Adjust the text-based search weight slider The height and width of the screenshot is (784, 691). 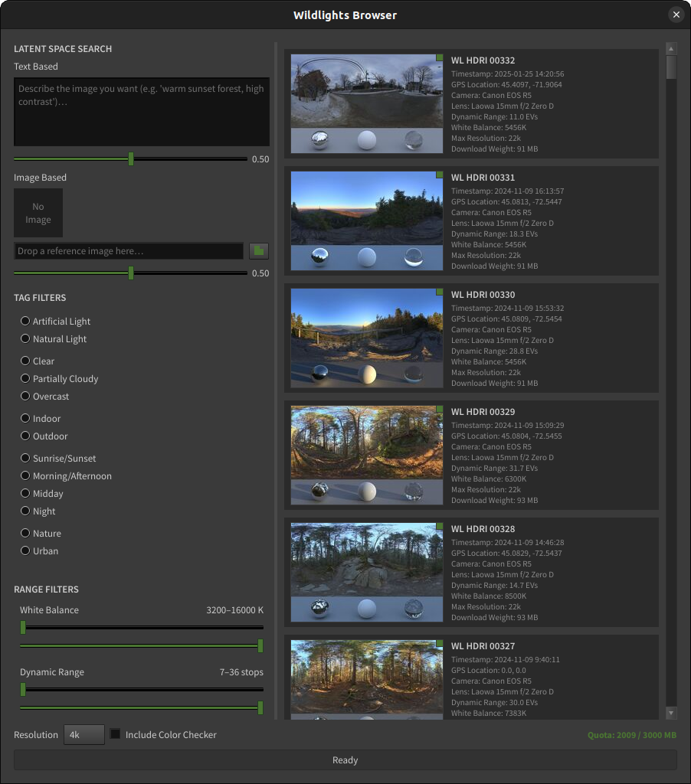click(130, 159)
